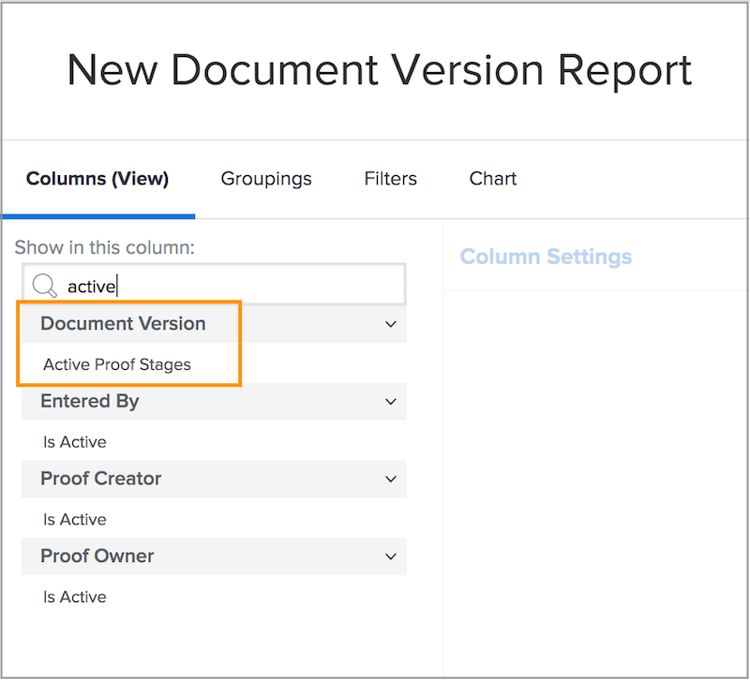Click the New Document Version Report title

tap(379, 70)
